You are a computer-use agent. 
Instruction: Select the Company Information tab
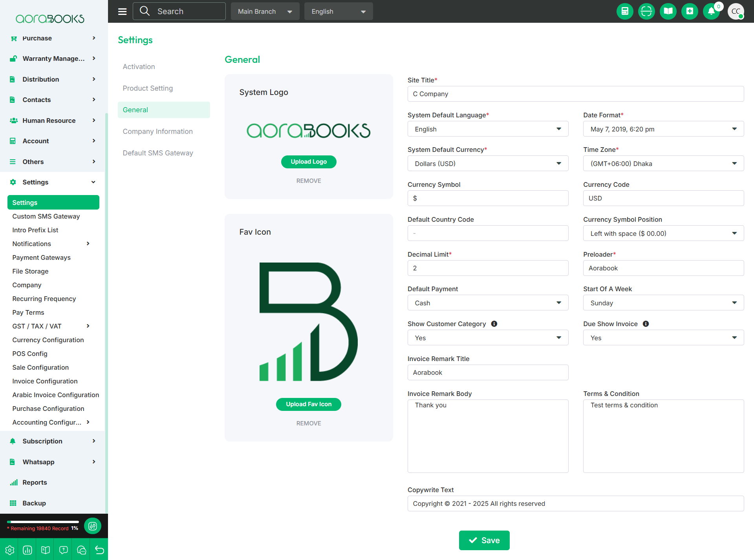pos(157,131)
